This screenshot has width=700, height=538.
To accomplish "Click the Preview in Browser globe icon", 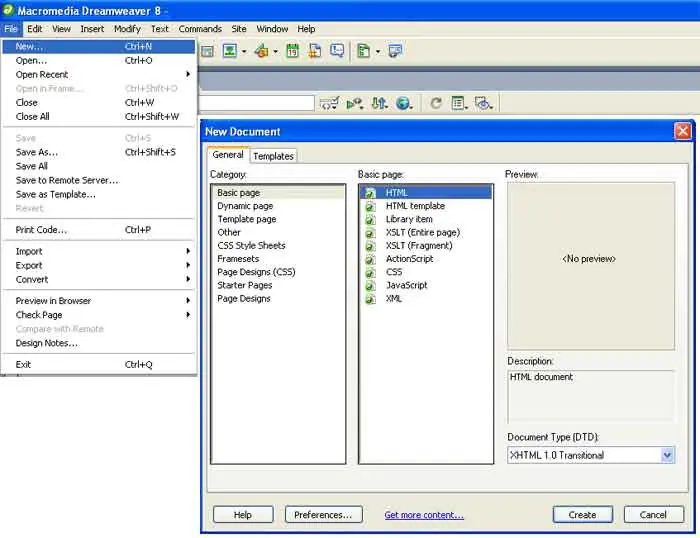I will click(404, 104).
